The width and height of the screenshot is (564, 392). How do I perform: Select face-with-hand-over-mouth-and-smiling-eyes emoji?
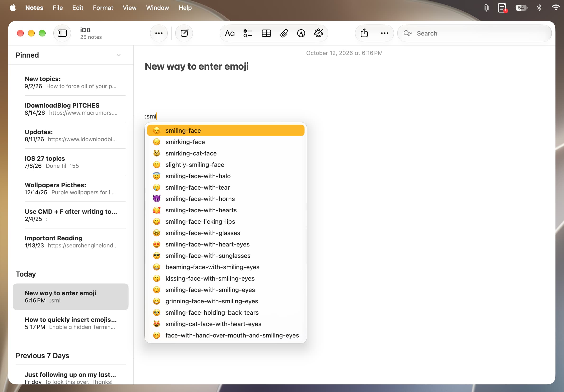point(226,335)
